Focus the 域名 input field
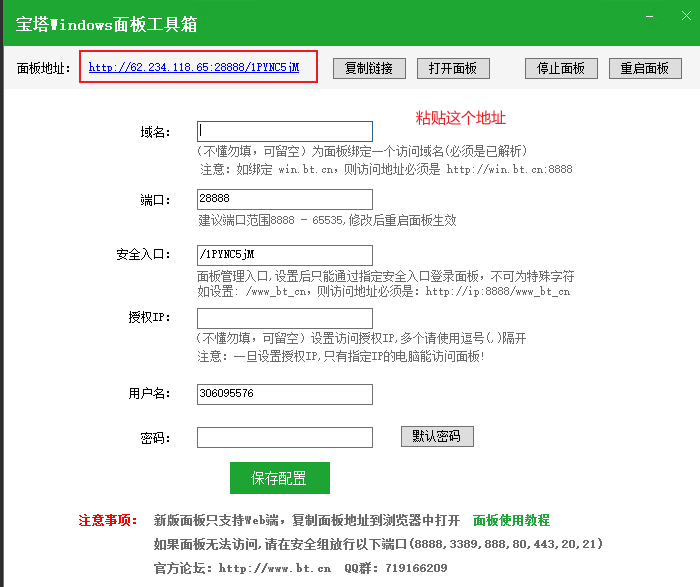Screen dimensions: 700x587 pyautogui.click(x=285, y=131)
